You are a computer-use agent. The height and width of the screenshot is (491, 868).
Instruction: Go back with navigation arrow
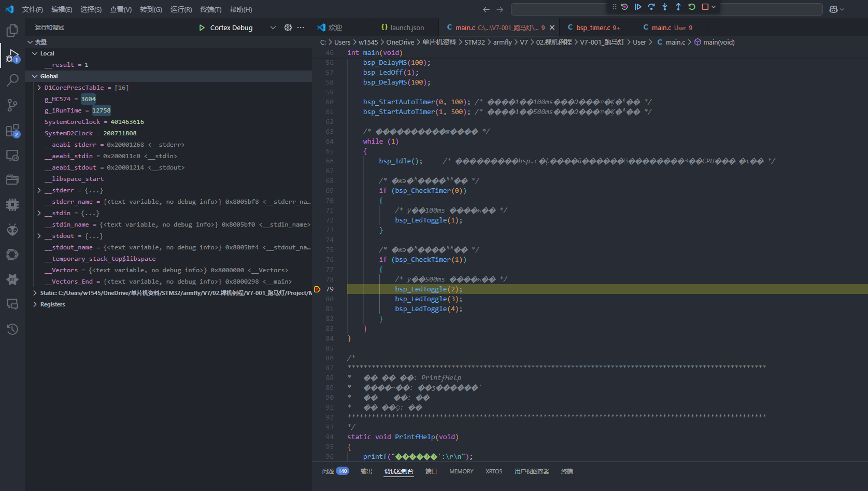(486, 9)
